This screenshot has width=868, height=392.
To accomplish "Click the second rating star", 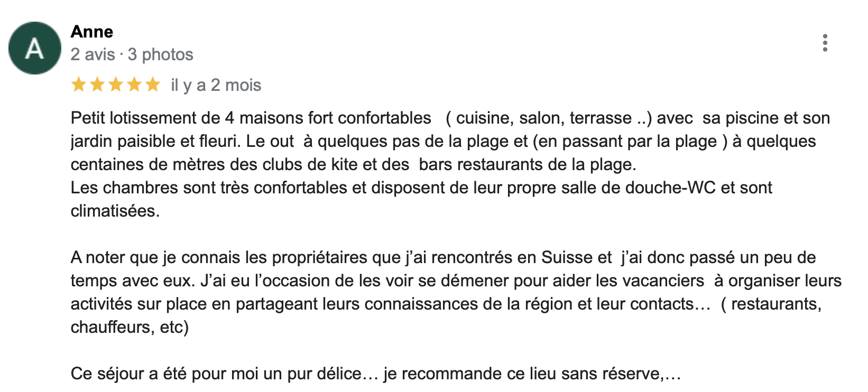I will [97, 85].
